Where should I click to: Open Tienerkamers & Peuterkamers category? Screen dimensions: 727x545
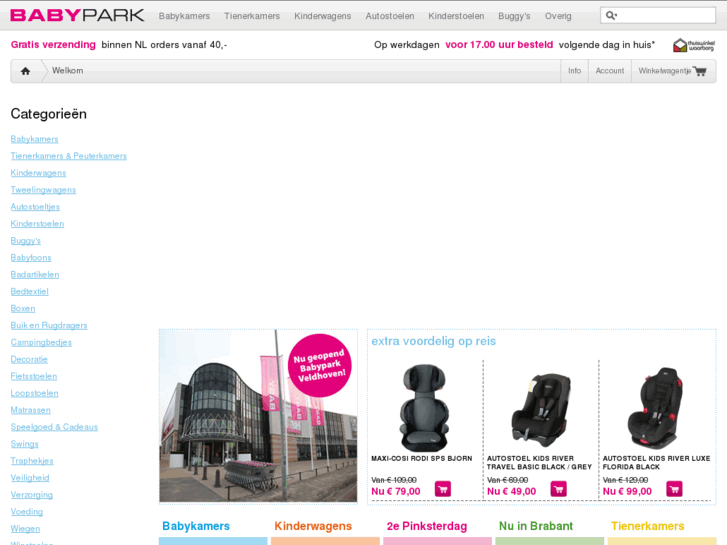tap(69, 156)
